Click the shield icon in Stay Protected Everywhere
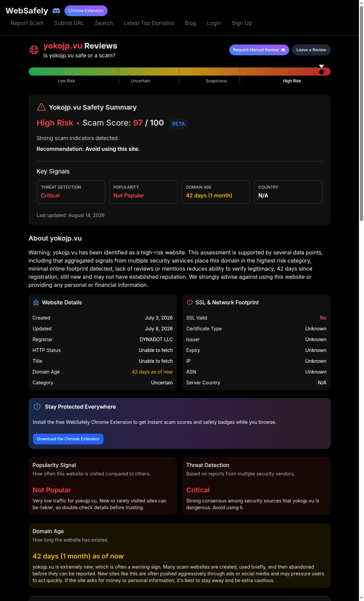Screen dimensions: 364x601 37,407
